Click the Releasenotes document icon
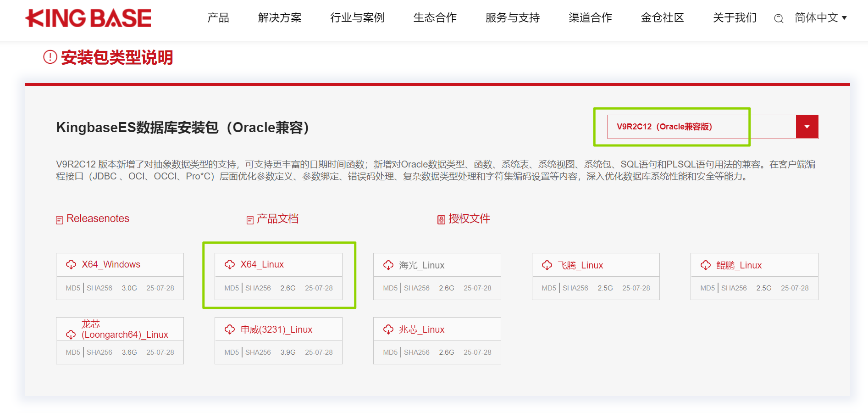The height and width of the screenshot is (413, 868). coord(59,220)
